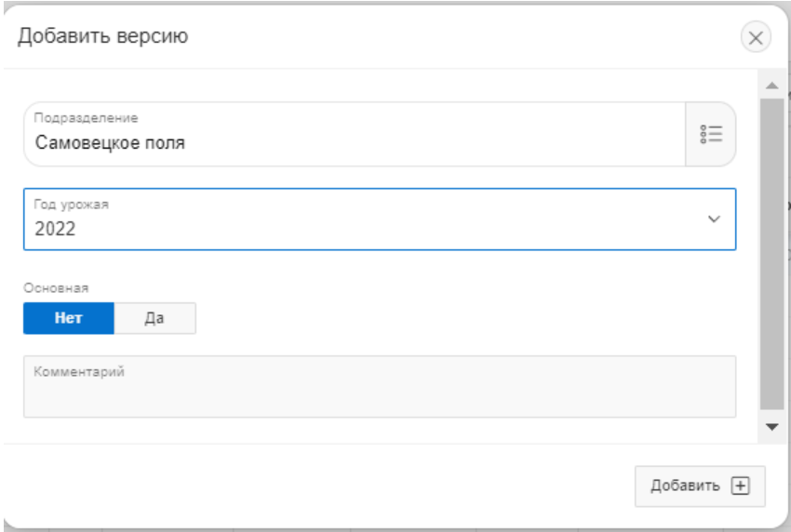
Task: Click the 2022 year value
Action: pos(55,230)
